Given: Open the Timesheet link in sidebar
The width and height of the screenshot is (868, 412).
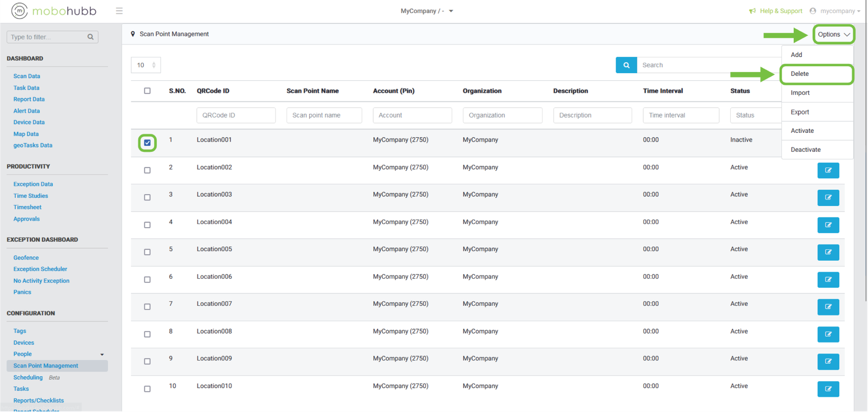Looking at the screenshot, I should [28, 207].
